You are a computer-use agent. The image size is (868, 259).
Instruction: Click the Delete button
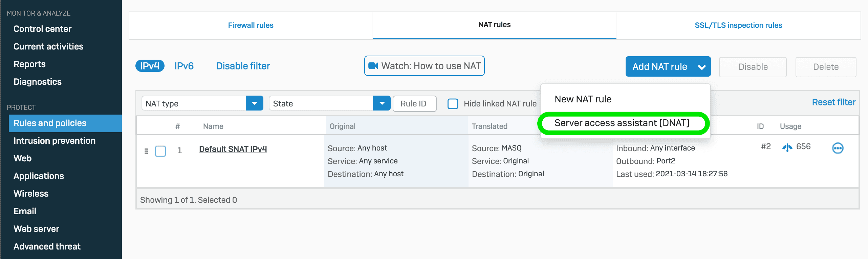click(826, 67)
